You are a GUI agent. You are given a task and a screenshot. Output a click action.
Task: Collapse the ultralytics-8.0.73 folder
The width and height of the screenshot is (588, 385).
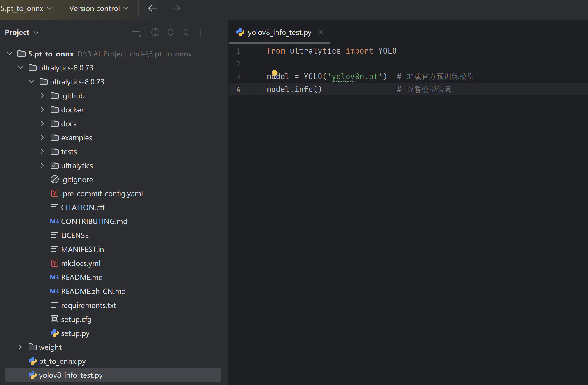[x=20, y=68]
